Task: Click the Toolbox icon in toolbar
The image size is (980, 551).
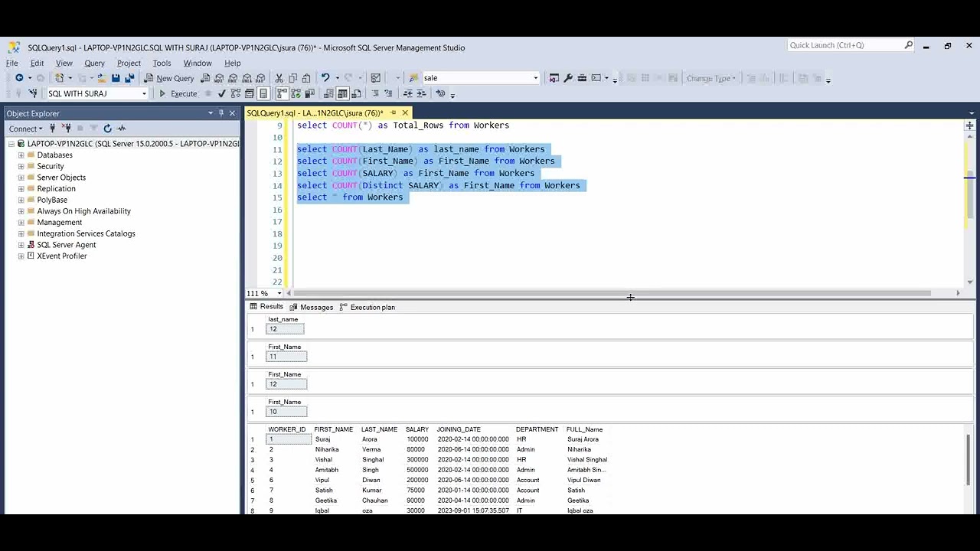Action: point(582,78)
